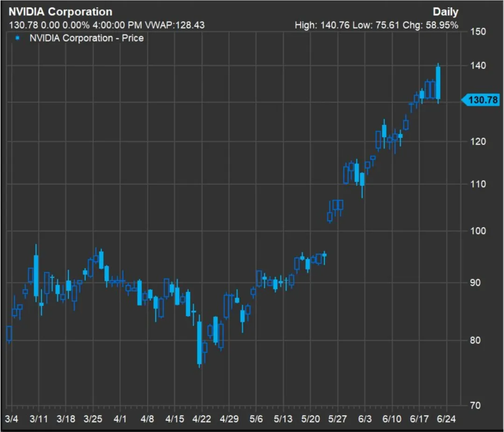Select the Daily interval label

[445, 12]
